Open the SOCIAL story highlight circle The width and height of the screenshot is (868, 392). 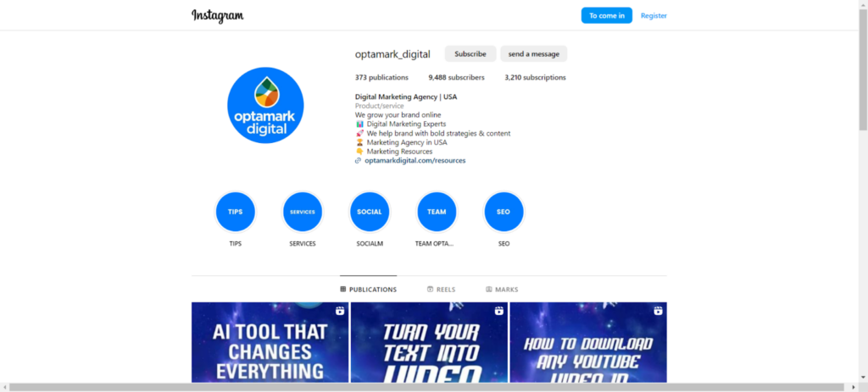(370, 212)
